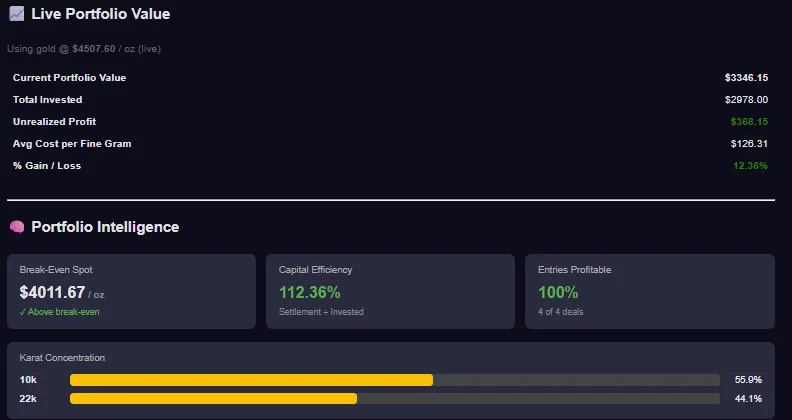Viewport: 792px width, 420px height.
Task: Click the '4 of 4 deals' caption
Action: click(561, 312)
